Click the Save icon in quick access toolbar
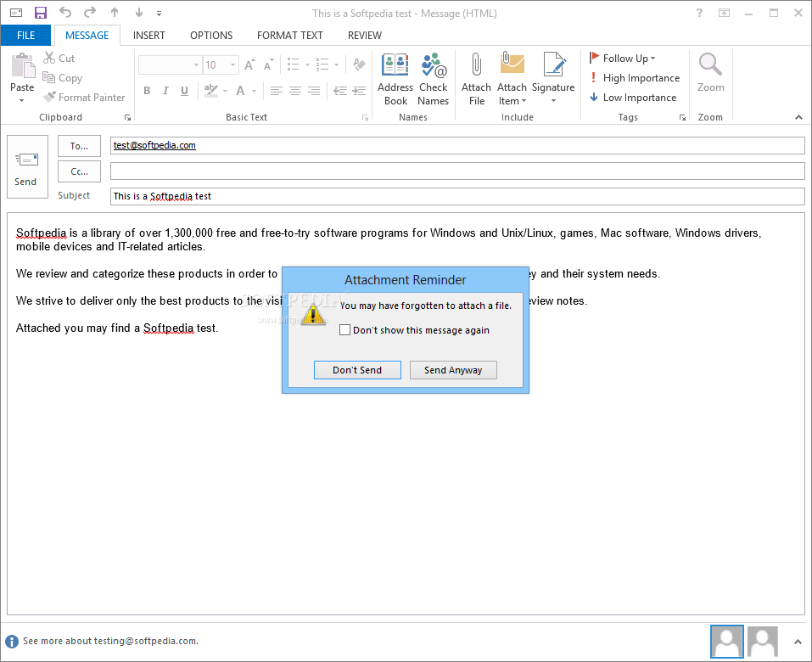 [x=41, y=13]
